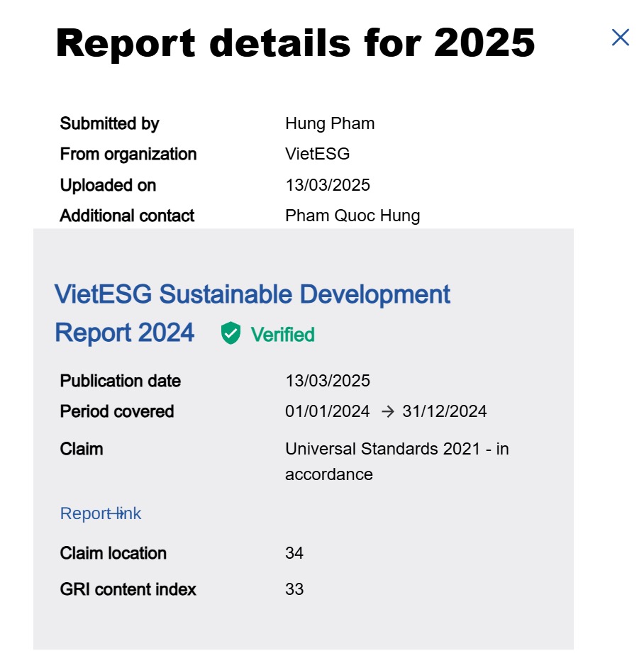Click the green verified shield icon
This screenshot has width=644, height=663.
click(231, 333)
